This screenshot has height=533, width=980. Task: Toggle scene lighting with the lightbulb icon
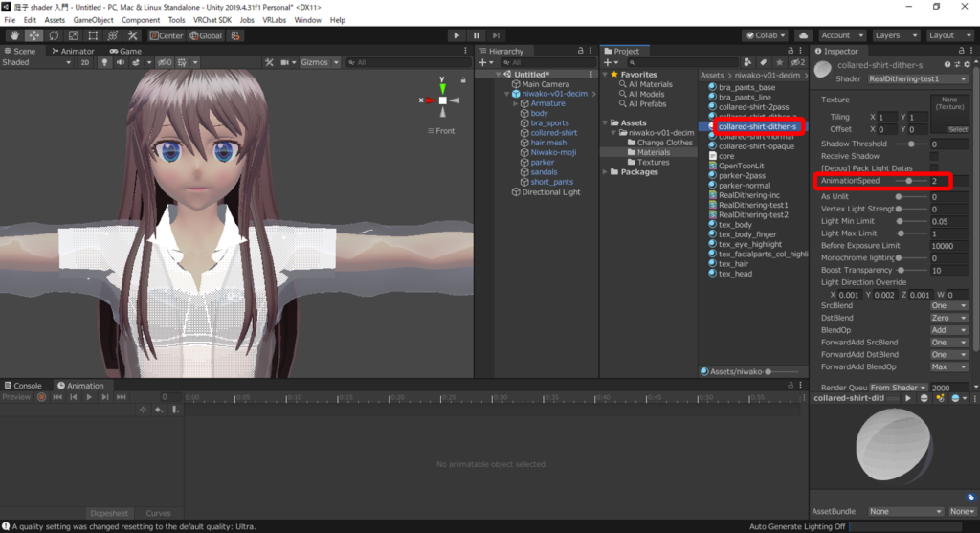tap(104, 62)
